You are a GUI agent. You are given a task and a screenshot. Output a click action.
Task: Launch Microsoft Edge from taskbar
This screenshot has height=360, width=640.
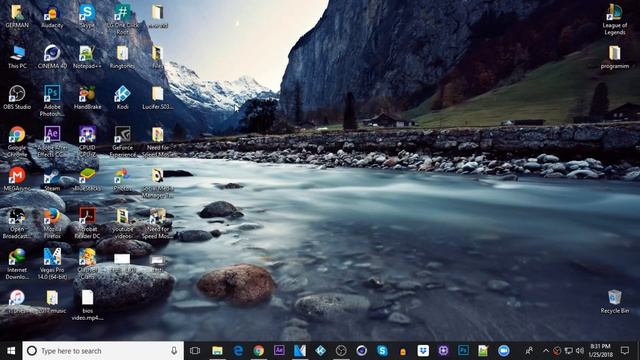point(238,351)
